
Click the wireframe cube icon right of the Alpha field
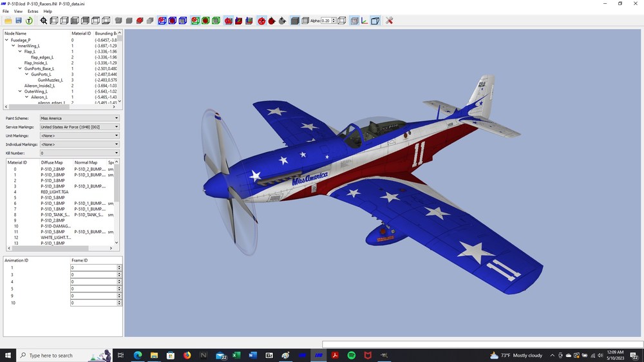(x=342, y=21)
